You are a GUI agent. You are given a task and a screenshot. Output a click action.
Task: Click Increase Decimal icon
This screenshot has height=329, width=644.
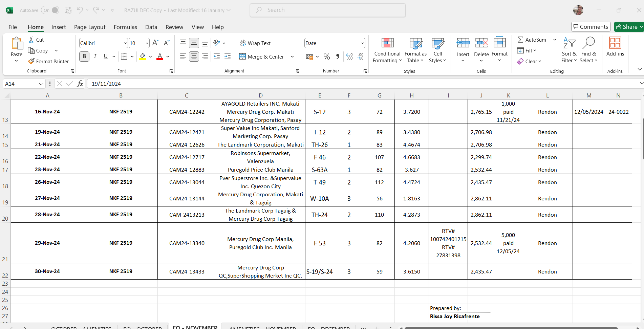(349, 57)
